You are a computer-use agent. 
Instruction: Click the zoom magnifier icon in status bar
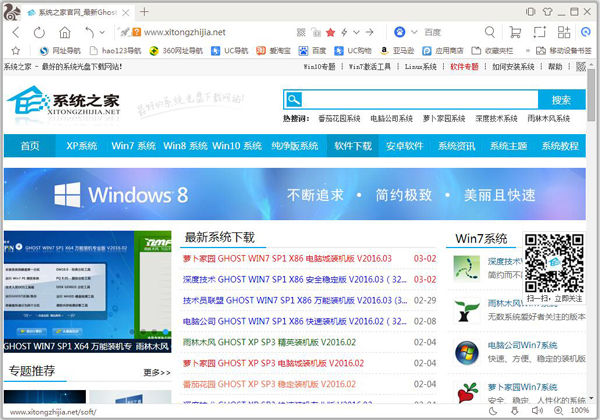click(x=558, y=411)
